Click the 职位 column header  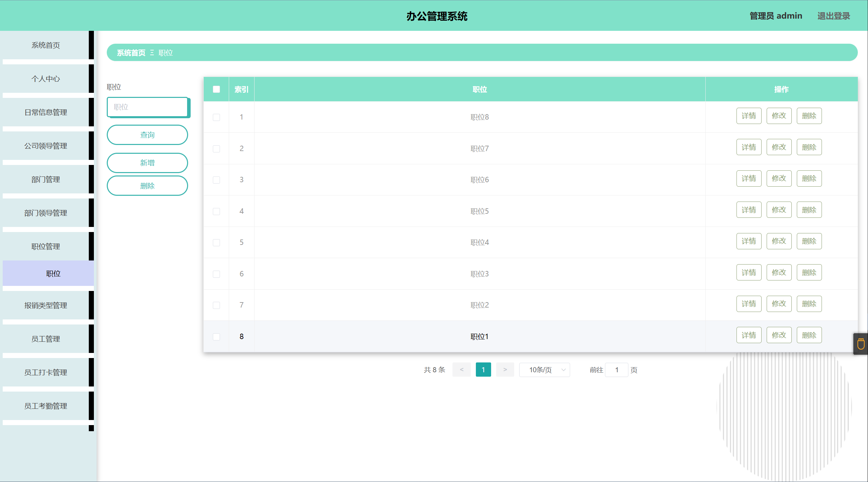pyautogui.click(x=480, y=89)
